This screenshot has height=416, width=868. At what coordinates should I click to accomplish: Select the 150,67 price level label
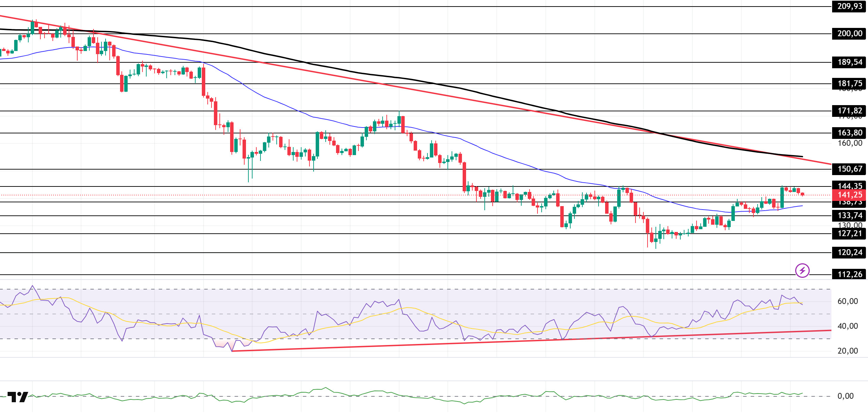[x=849, y=169]
